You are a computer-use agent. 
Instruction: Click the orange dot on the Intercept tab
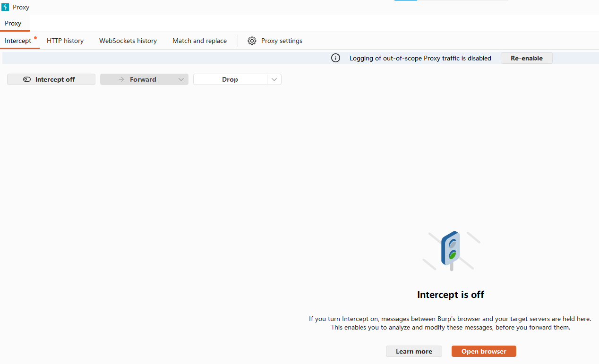[x=35, y=37]
